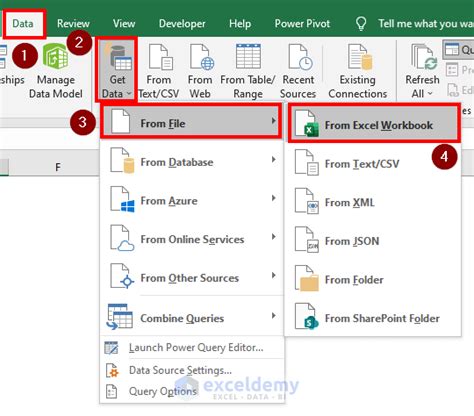The width and height of the screenshot is (474, 416).
Task: Open Query Options
Action: point(163,391)
